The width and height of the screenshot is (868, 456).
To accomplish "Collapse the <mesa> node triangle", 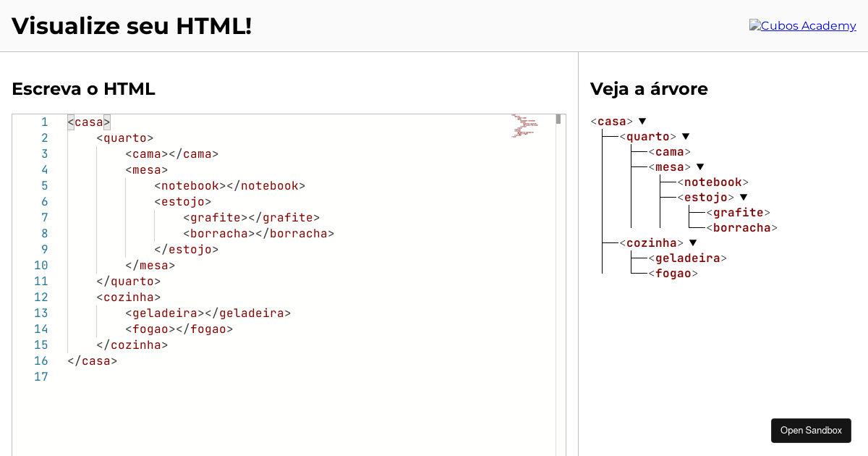I will pyautogui.click(x=699, y=166).
